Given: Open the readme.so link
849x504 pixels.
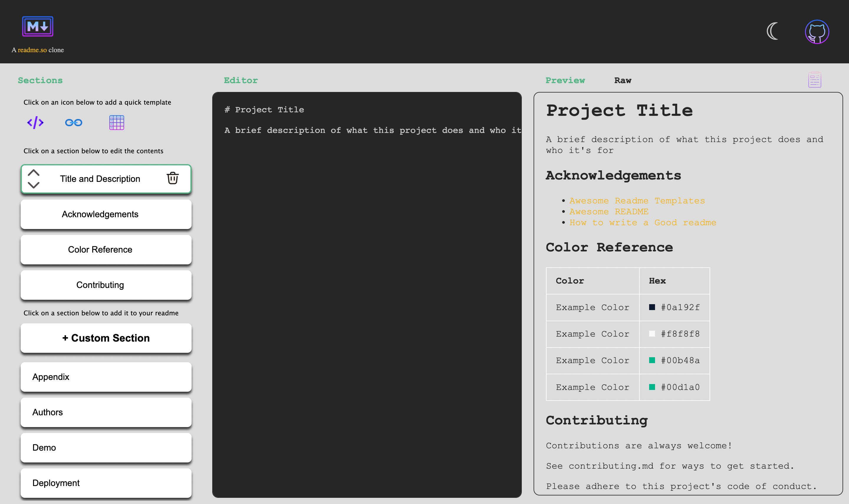Looking at the screenshot, I should (x=32, y=50).
